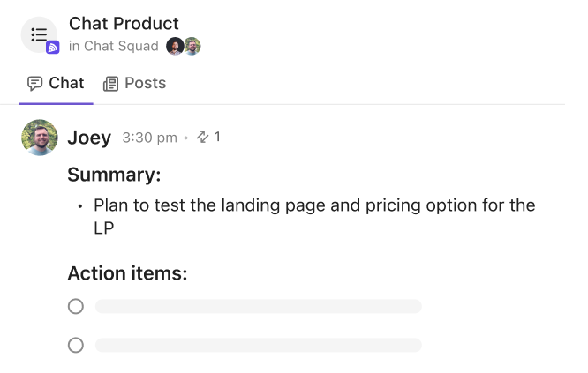This screenshot has width=588, height=373.
Task: Switch to the Chat tab
Action: click(56, 83)
